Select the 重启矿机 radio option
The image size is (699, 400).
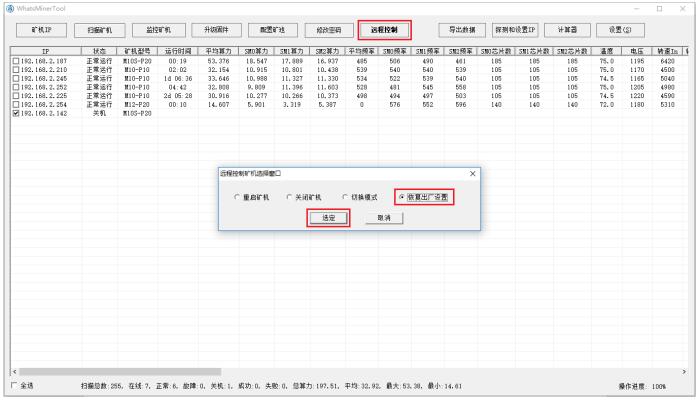point(252,197)
